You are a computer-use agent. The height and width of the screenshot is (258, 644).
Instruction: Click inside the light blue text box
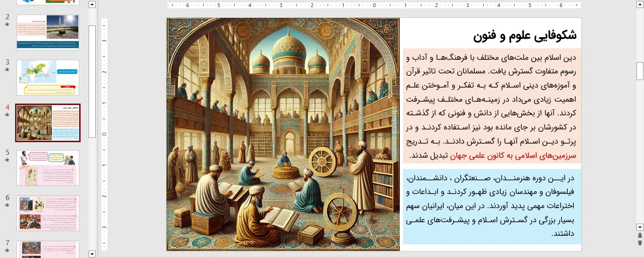point(492,207)
